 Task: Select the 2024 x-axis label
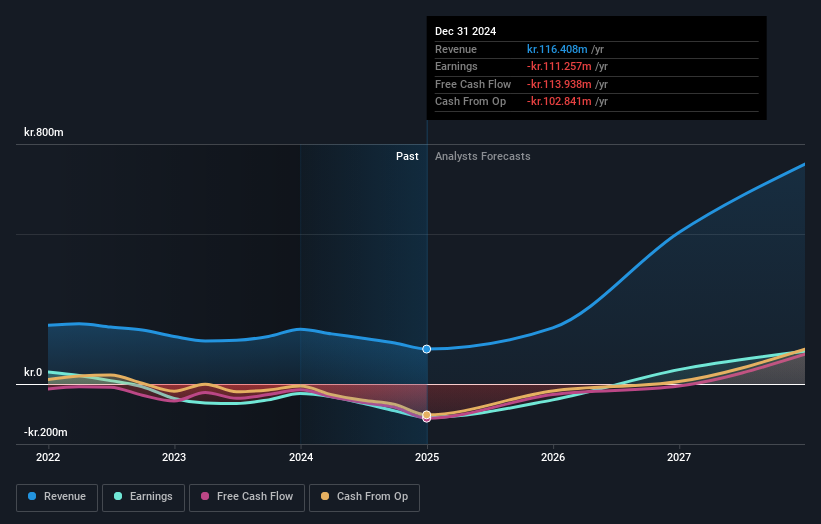point(301,457)
